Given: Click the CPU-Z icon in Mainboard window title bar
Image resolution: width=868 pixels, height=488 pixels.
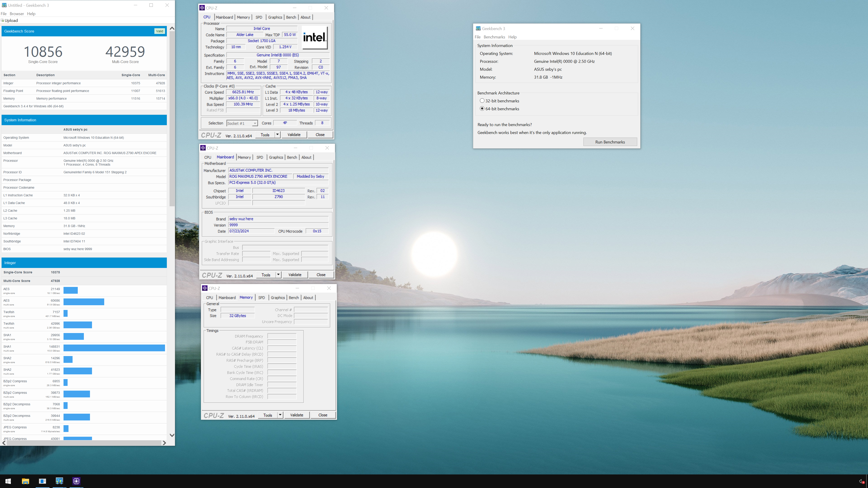Looking at the screenshot, I should pos(203,148).
